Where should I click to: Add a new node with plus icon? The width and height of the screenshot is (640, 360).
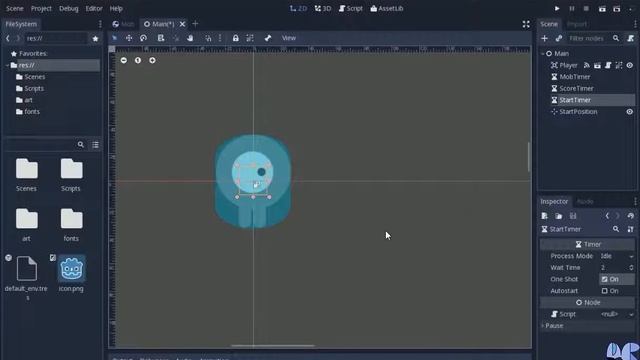pyautogui.click(x=544, y=38)
